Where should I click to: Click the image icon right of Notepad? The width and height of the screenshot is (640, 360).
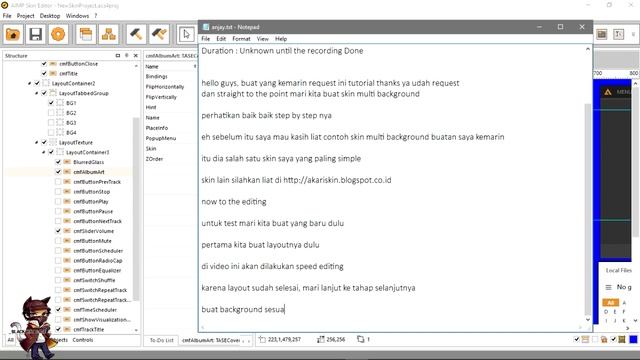[x=602, y=34]
